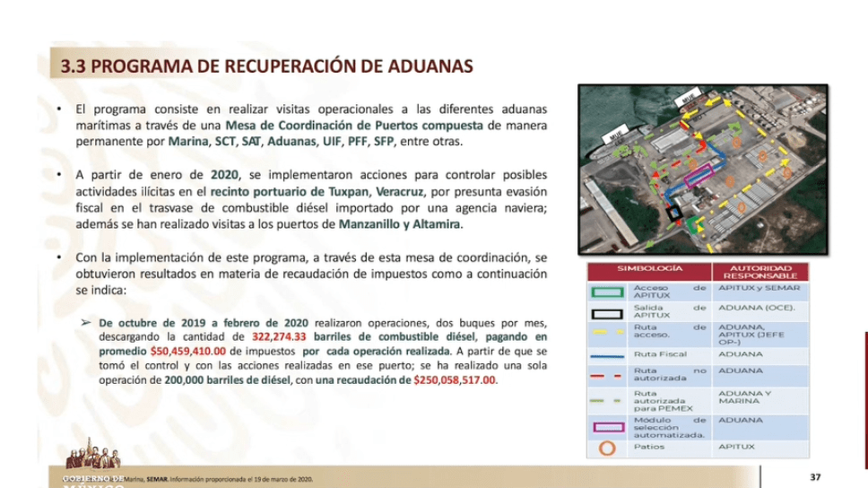Click the green Acceso de APITUX legend icon
This screenshot has width=868, height=488.
coord(609,291)
